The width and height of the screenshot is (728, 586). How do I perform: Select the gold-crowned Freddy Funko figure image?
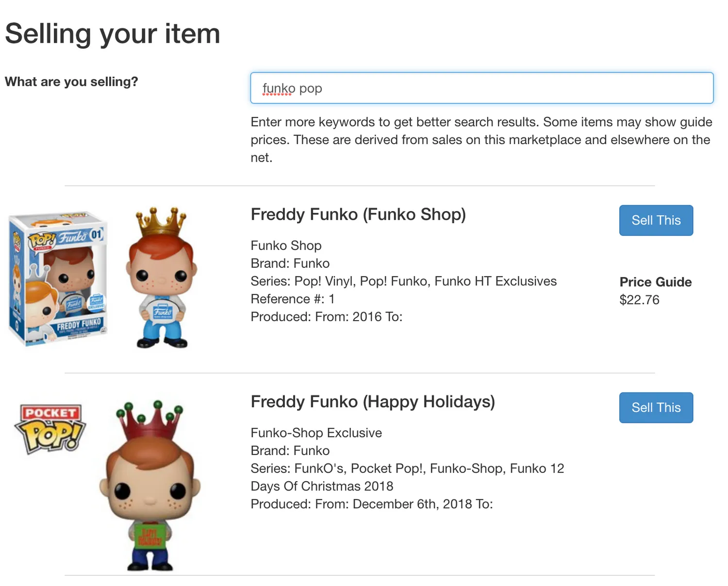pyautogui.click(x=161, y=277)
